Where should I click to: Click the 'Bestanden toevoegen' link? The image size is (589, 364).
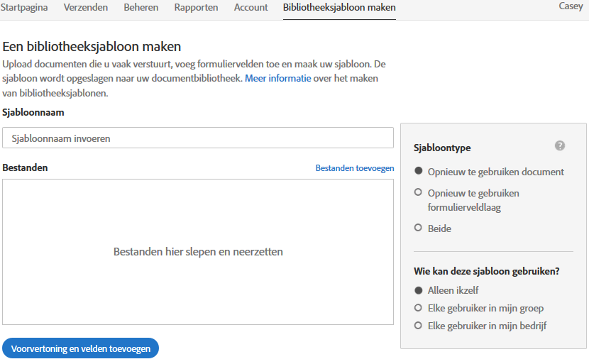pos(354,168)
